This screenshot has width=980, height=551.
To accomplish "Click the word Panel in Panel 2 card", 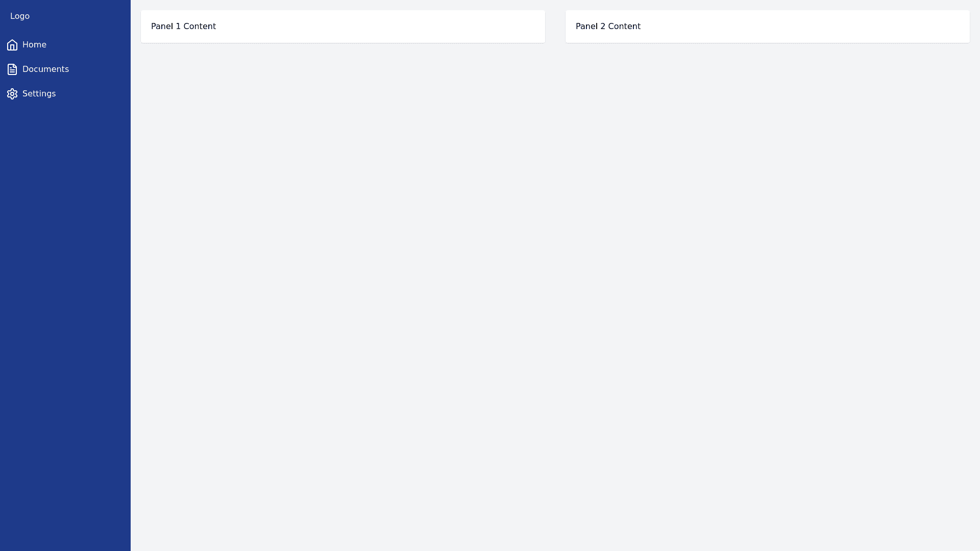I will coord(586,27).
